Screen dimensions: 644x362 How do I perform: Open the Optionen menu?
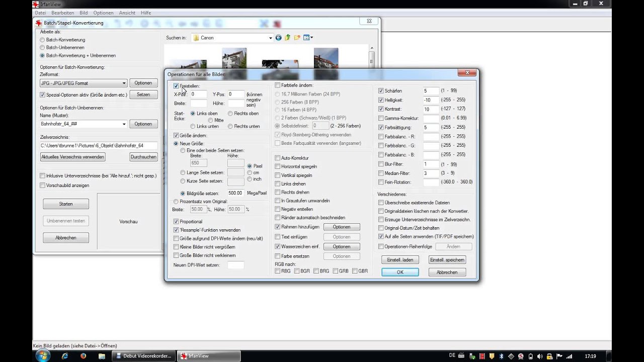(x=103, y=13)
